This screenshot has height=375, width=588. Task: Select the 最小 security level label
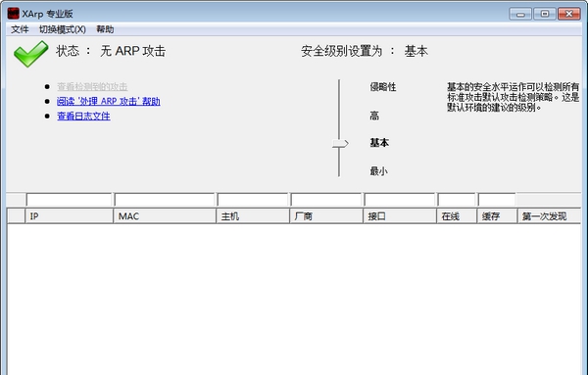point(378,171)
